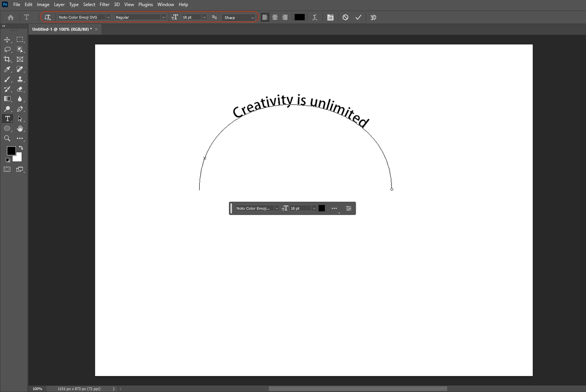Open the font family dropdown
Image resolution: width=586 pixels, height=392 pixels.
(x=108, y=17)
